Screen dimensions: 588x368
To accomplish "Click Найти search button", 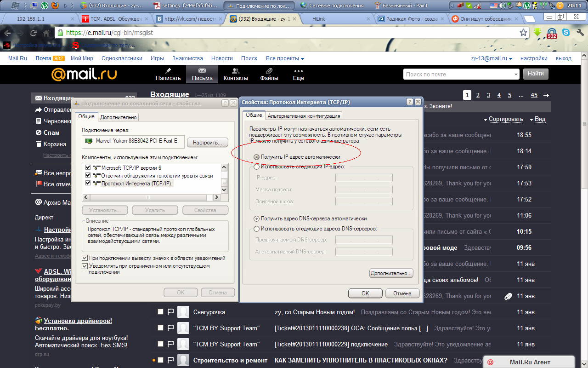I will [x=535, y=74].
